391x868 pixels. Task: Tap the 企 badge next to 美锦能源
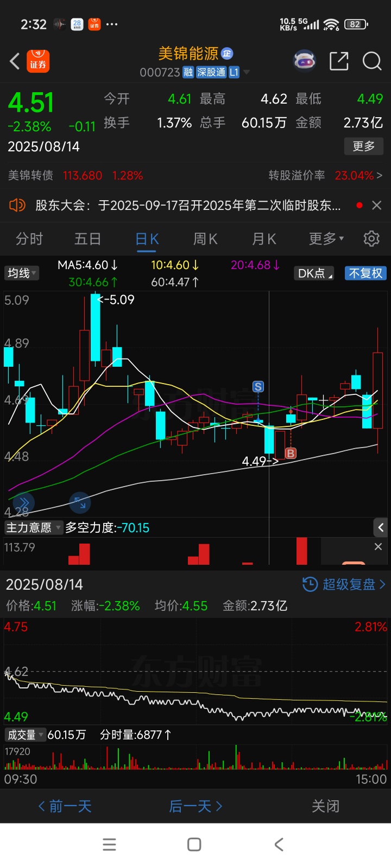click(227, 53)
